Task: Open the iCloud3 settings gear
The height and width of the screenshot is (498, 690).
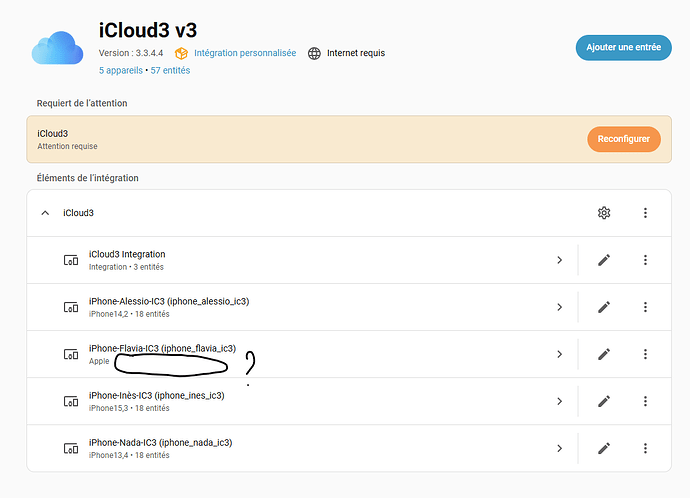Action: [604, 213]
